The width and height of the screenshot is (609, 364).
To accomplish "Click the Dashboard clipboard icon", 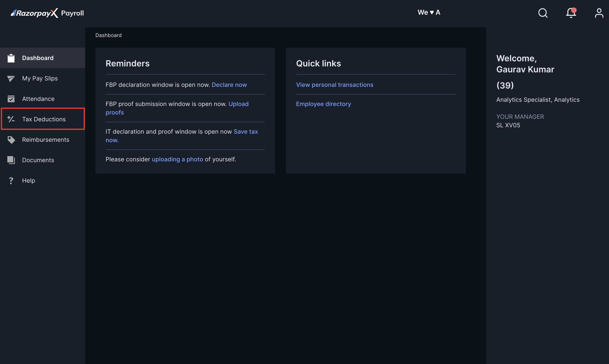I will pyautogui.click(x=11, y=58).
